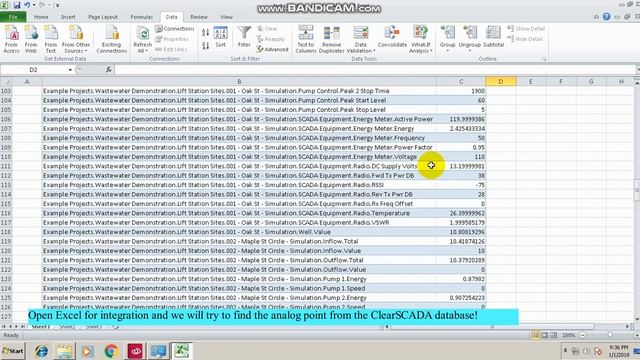Switch to the Insert tab

pyautogui.click(x=68, y=17)
